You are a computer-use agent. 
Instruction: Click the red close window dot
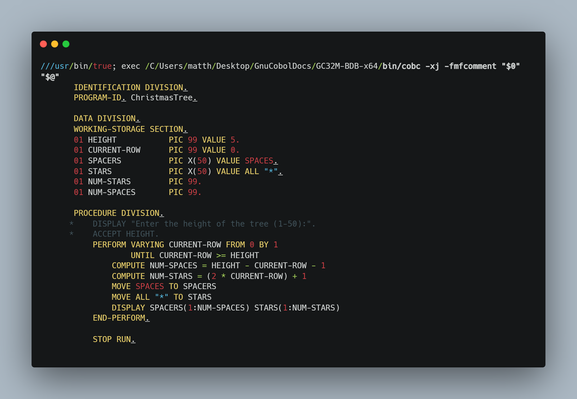point(43,44)
